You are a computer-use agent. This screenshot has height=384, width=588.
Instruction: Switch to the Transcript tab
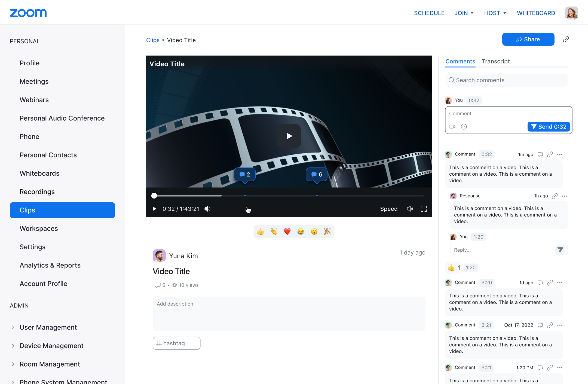(496, 61)
